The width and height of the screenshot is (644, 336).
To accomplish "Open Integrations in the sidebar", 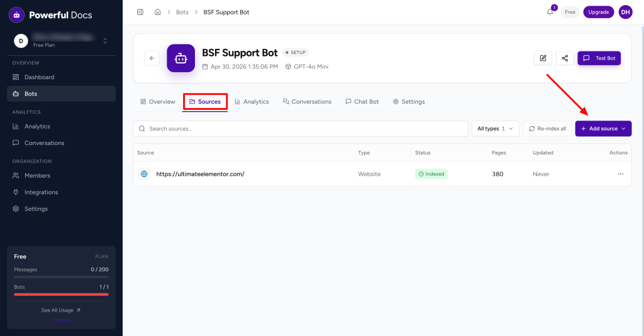I will click(61, 192).
